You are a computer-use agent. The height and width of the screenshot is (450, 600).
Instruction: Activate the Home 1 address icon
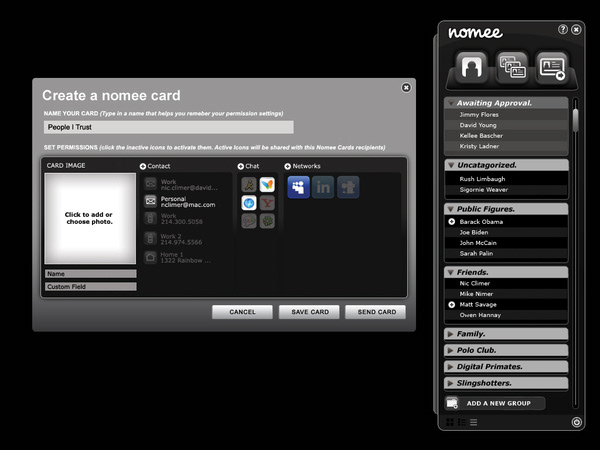click(x=150, y=257)
